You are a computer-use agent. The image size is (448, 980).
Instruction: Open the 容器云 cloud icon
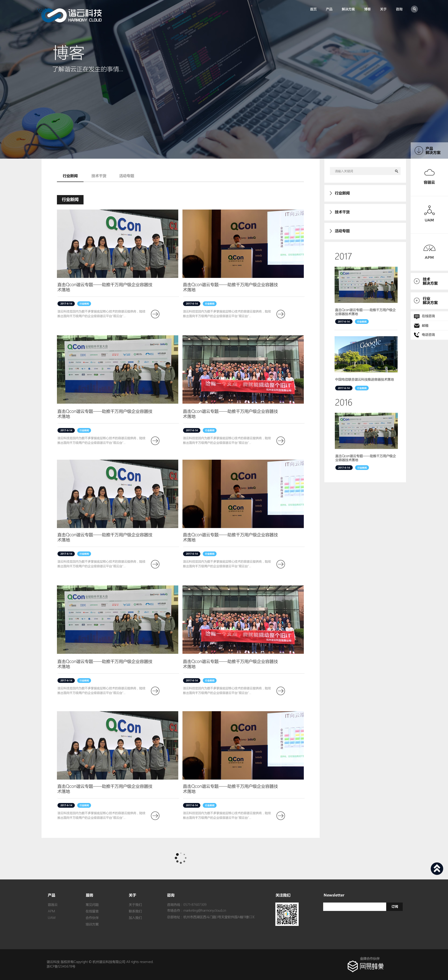coord(429,172)
